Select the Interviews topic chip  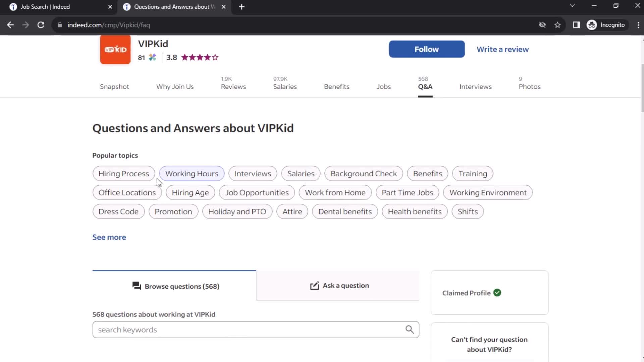[253, 173]
